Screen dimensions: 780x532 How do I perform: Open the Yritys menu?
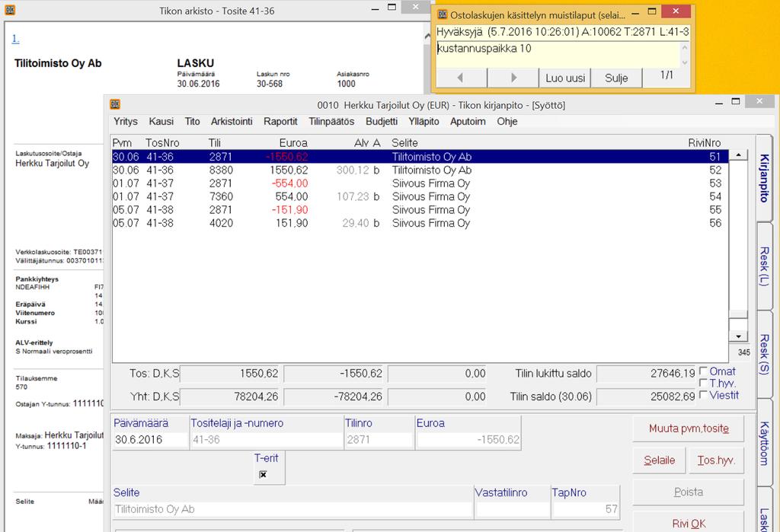[126, 121]
